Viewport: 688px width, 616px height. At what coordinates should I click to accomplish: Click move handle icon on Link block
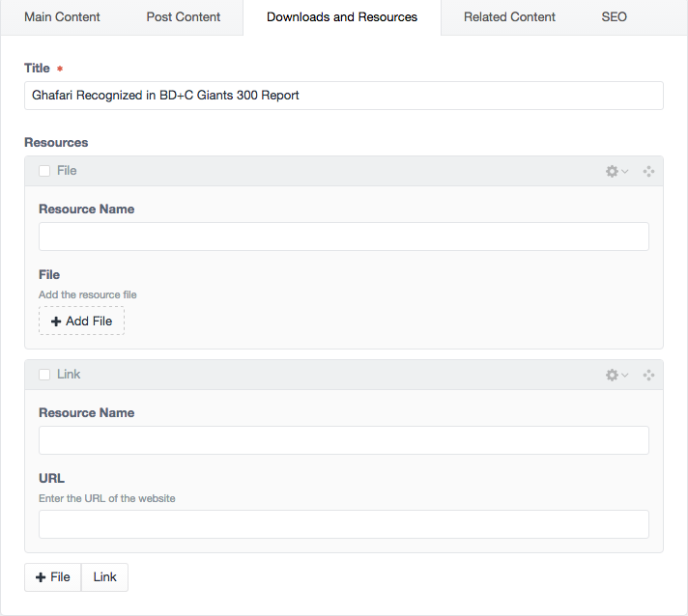pyautogui.click(x=648, y=375)
